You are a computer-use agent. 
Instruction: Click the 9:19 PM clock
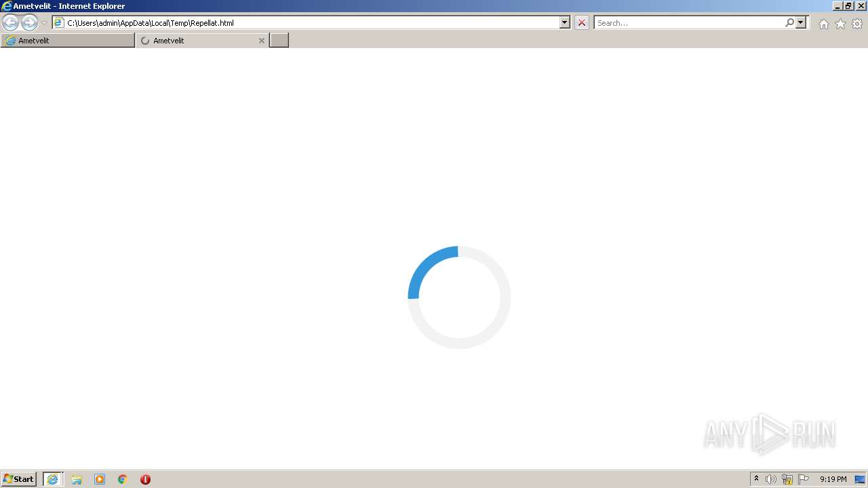point(833,479)
